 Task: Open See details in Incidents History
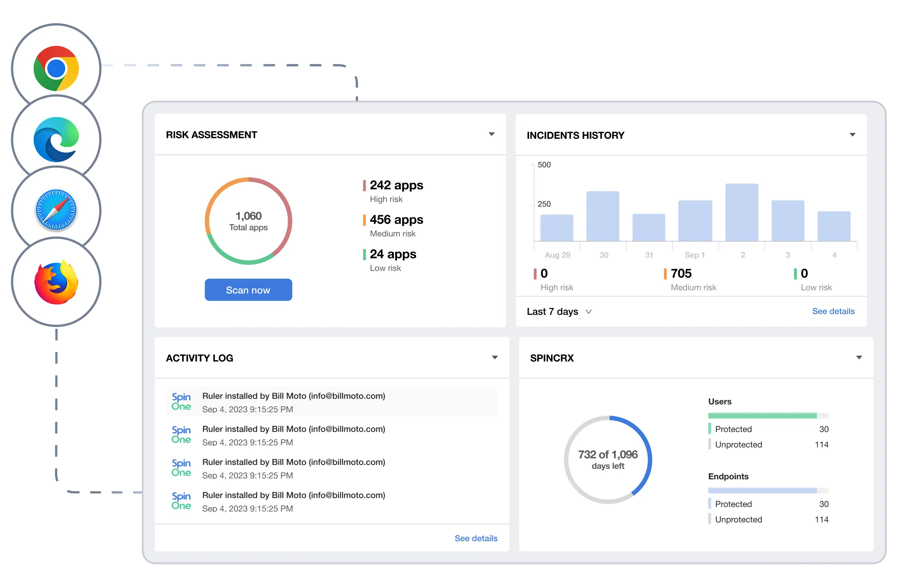(833, 311)
